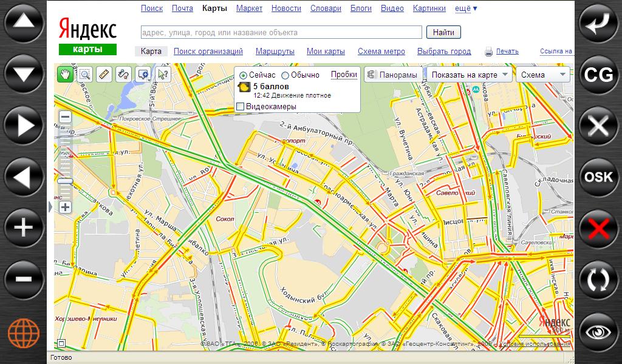622x364 pixels.
Task: Activate the 'what is here' pointer tool
Action: point(163,75)
